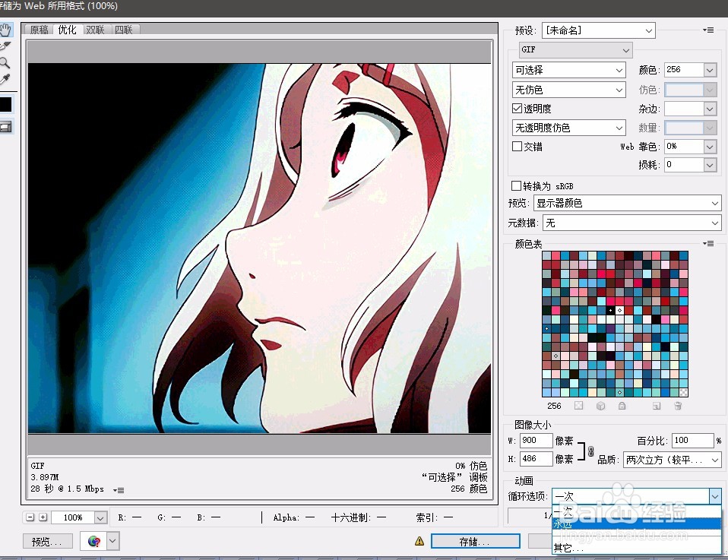The image size is (728, 560).
Task: Click map selected colors to transparent icon
Action: tap(578, 406)
